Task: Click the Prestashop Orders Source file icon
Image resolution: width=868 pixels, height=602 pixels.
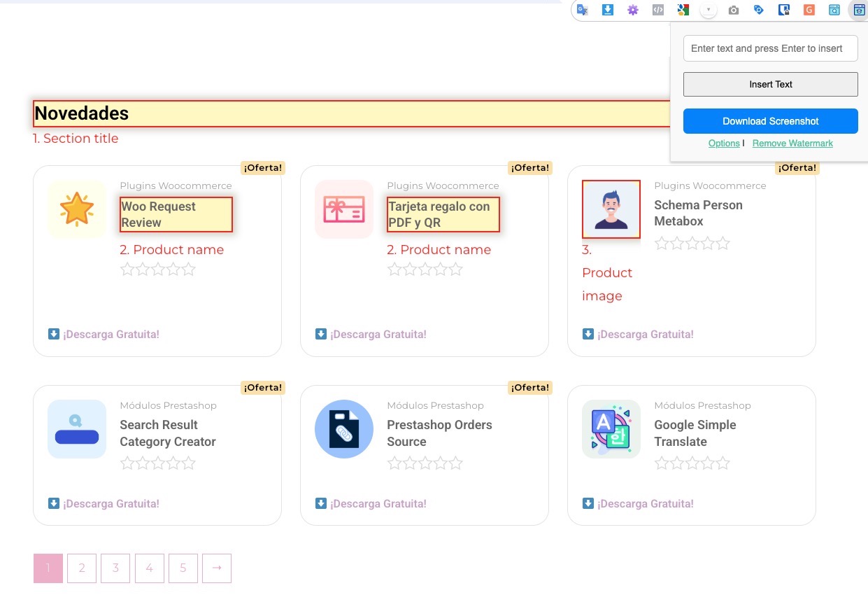Action: tap(344, 429)
